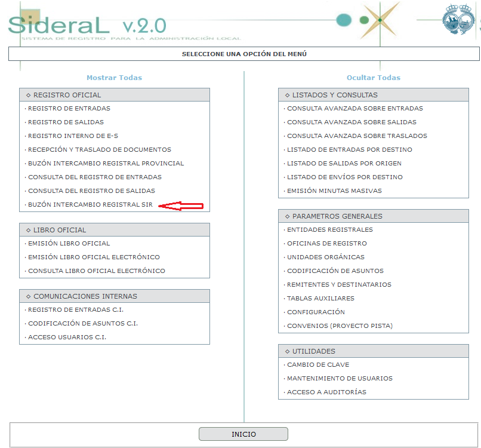Collapse the LIBRO OFICIAL section header
This screenshot has height=448, width=481.
[x=115, y=230]
